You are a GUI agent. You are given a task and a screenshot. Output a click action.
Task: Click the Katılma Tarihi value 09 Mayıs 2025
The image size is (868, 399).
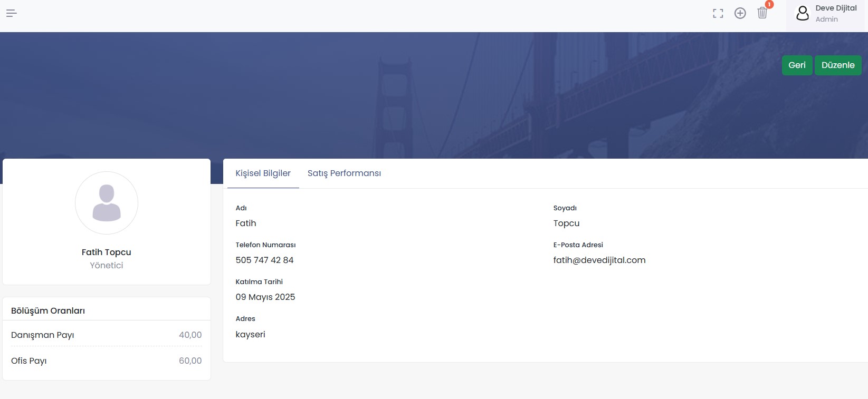coord(265,297)
